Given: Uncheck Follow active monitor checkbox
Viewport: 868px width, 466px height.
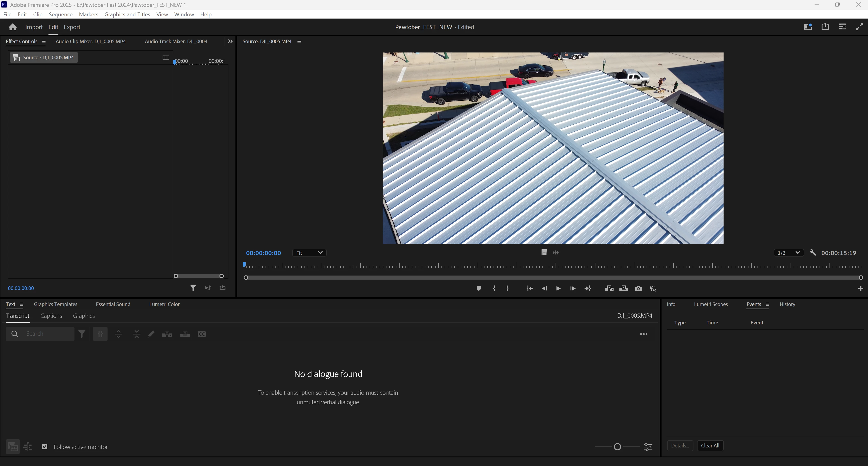Looking at the screenshot, I should point(44,447).
